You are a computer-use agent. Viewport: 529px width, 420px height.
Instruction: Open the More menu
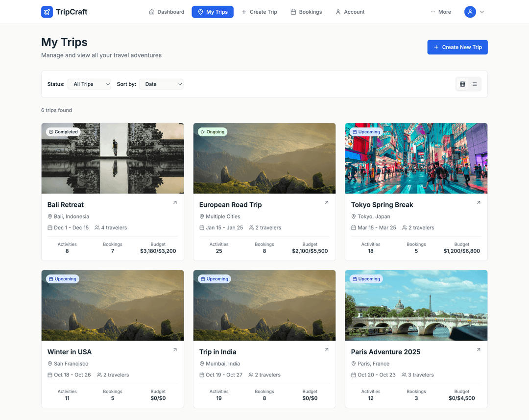[440, 11]
